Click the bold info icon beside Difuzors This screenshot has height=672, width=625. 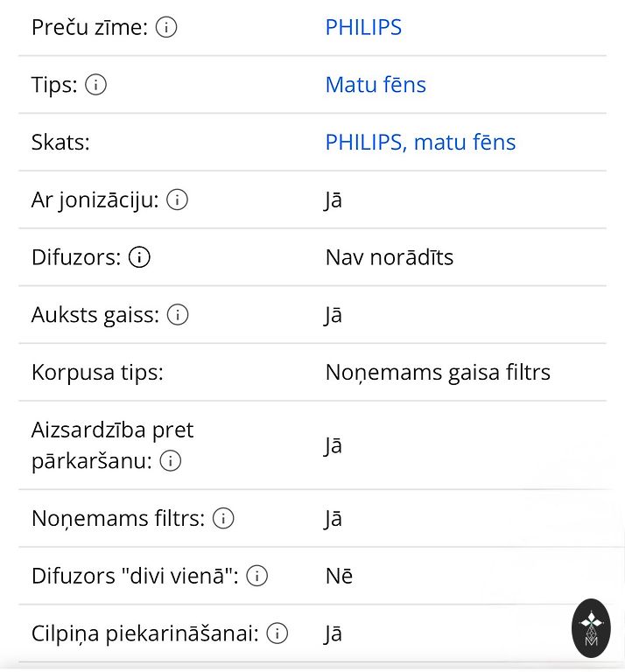139,257
